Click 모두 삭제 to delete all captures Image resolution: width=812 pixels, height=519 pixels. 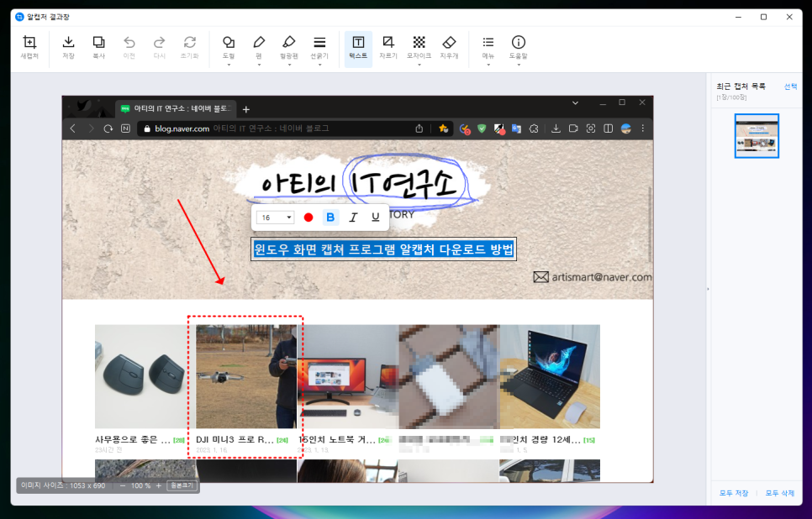(780, 493)
